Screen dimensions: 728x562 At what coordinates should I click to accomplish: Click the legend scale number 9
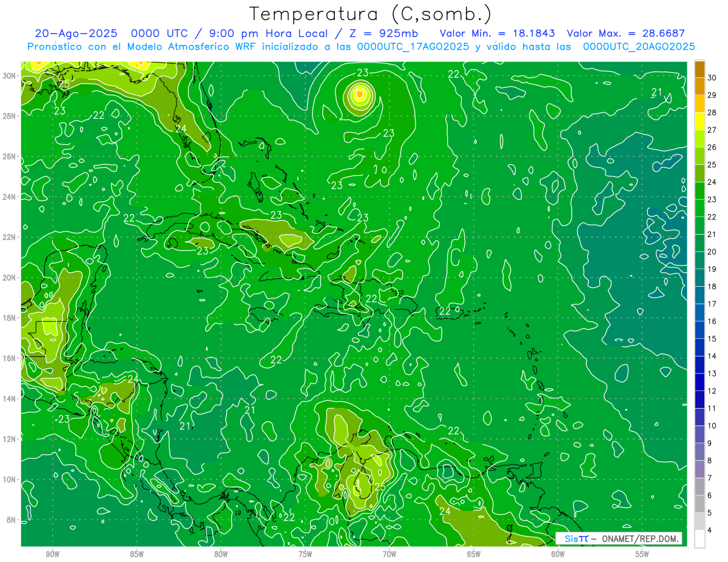click(710, 443)
